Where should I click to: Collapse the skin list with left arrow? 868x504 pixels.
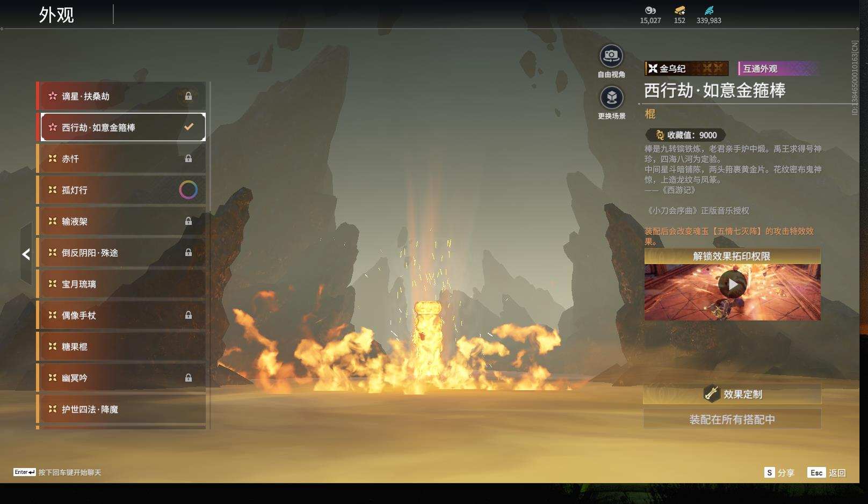pos(26,254)
